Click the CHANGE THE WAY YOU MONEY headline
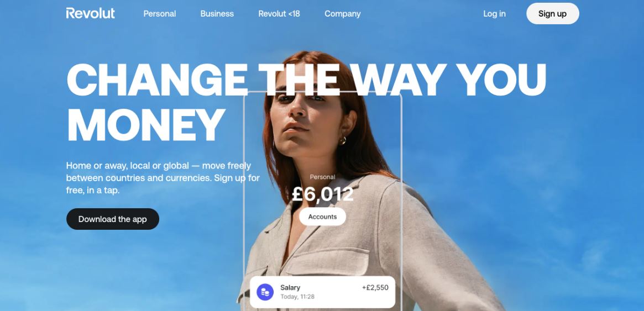The width and height of the screenshot is (644, 311). (x=306, y=102)
